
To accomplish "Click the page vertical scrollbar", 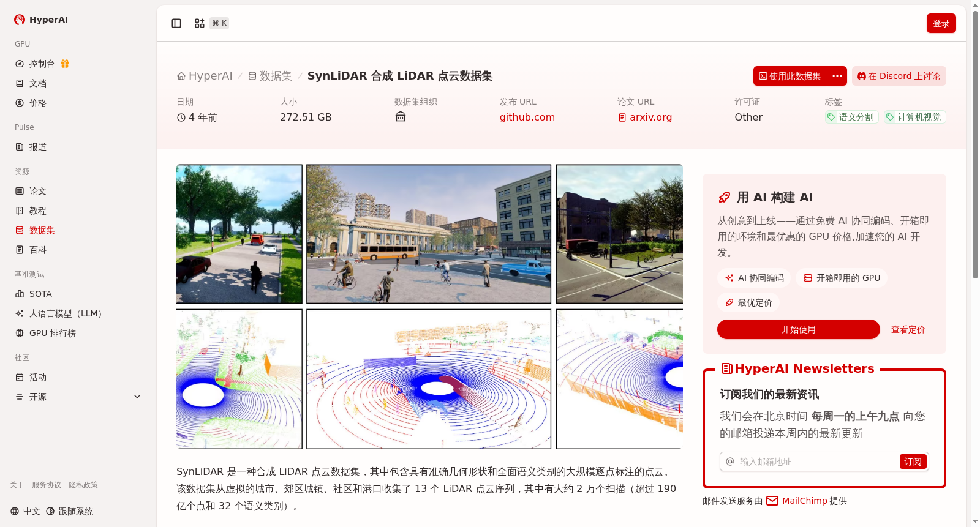I will (975, 144).
